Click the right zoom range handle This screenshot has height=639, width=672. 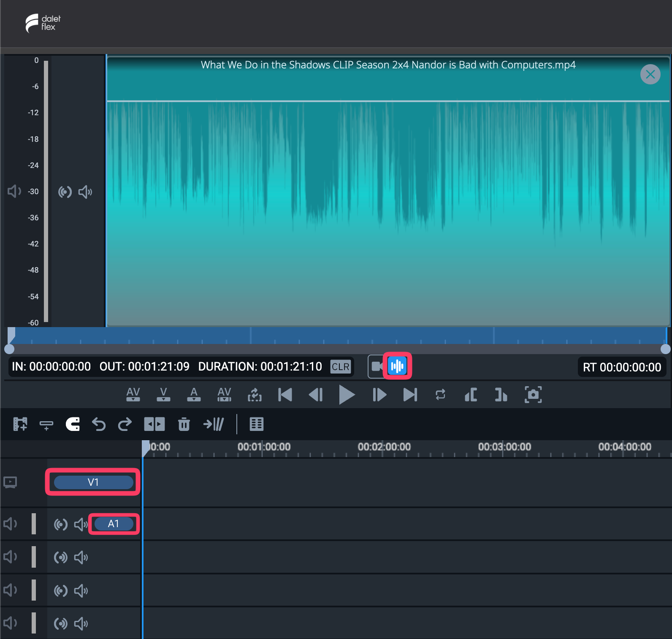[x=666, y=349]
